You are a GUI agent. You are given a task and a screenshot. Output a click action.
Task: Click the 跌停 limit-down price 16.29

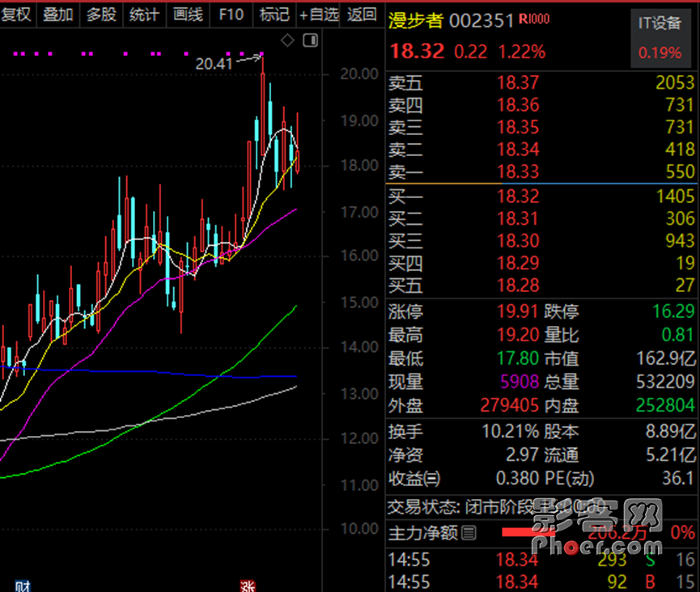[673, 311]
